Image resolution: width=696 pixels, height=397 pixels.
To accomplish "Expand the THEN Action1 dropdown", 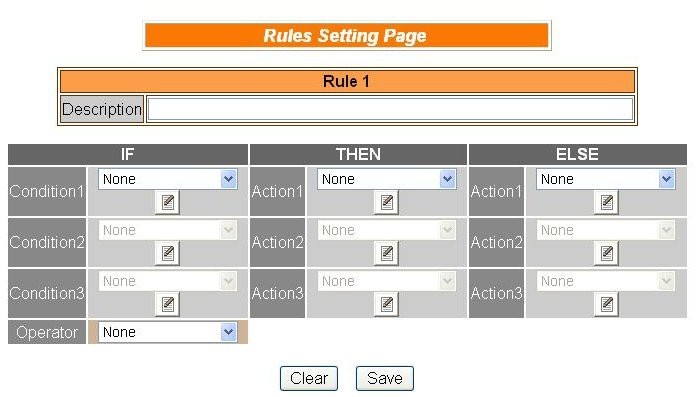I will click(387, 179).
